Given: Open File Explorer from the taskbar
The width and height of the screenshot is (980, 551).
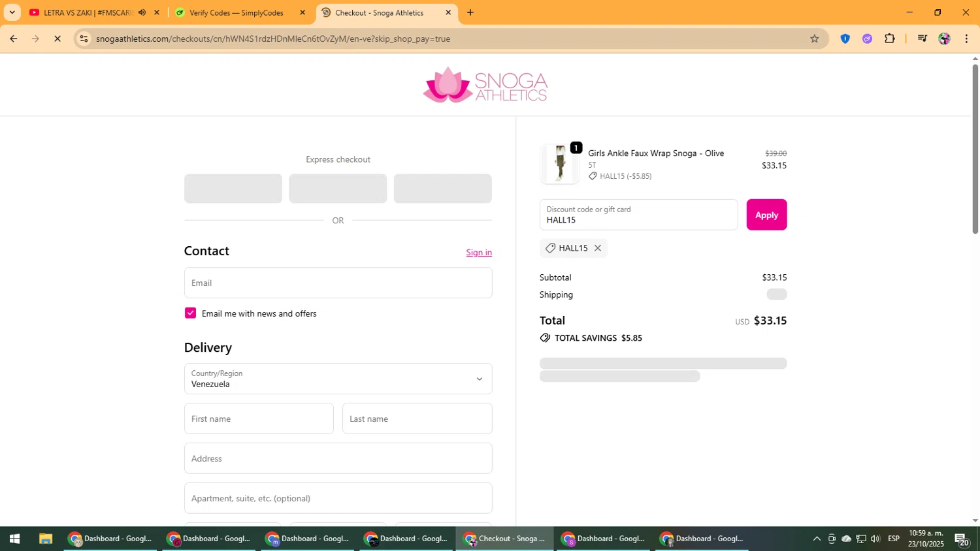Looking at the screenshot, I should point(45,539).
